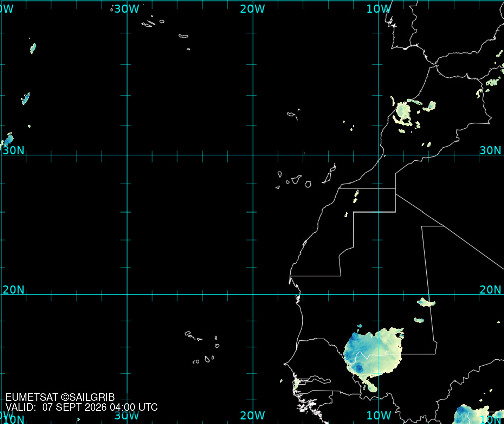Screen dimensions: 504x424
Task: Click the Canary Islands outline group
Action: 305,176
